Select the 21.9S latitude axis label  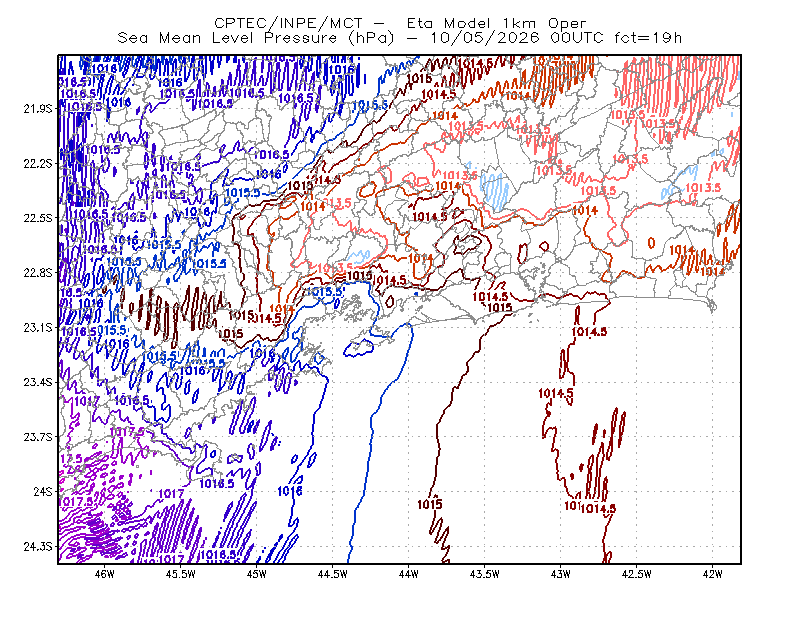click(x=38, y=109)
